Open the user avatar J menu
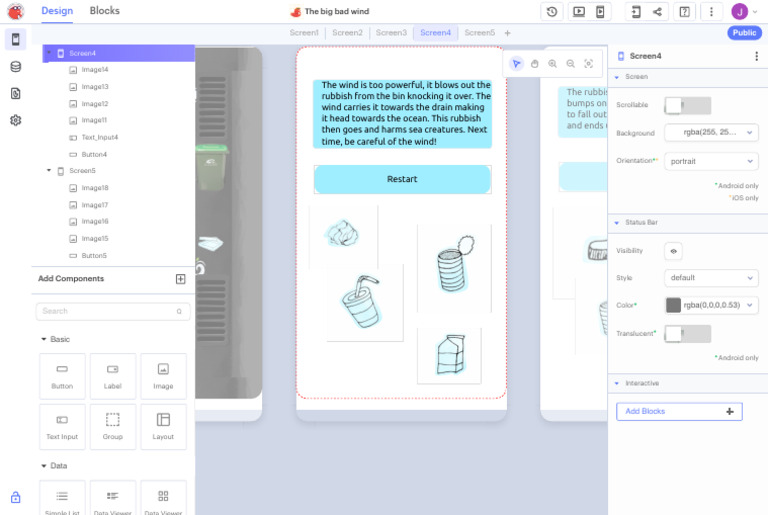Image resolution: width=768 pixels, height=515 pixels. [740, 11]
